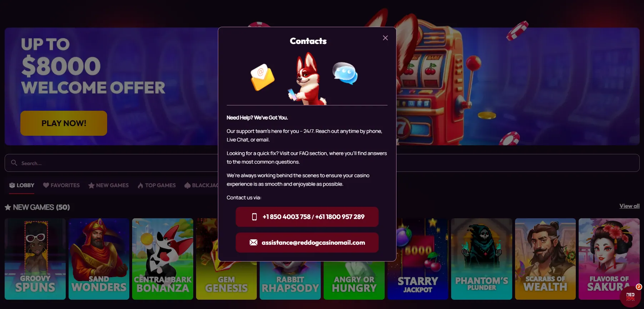The image size is (644, 309).
Task: Email assistance@reddogcasinomail.com button
Action: point(307,243)
